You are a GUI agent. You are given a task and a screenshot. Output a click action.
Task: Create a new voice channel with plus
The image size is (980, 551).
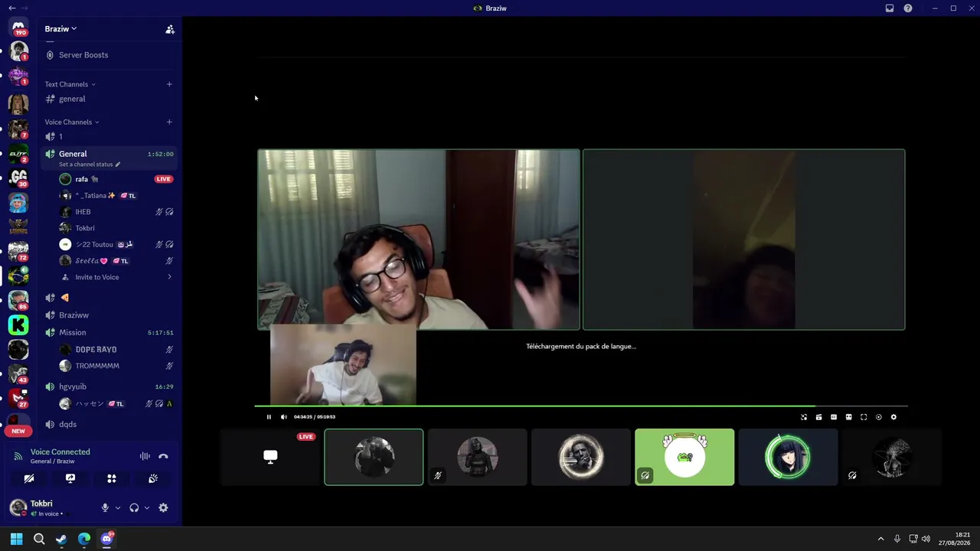(x=169, y=122)
